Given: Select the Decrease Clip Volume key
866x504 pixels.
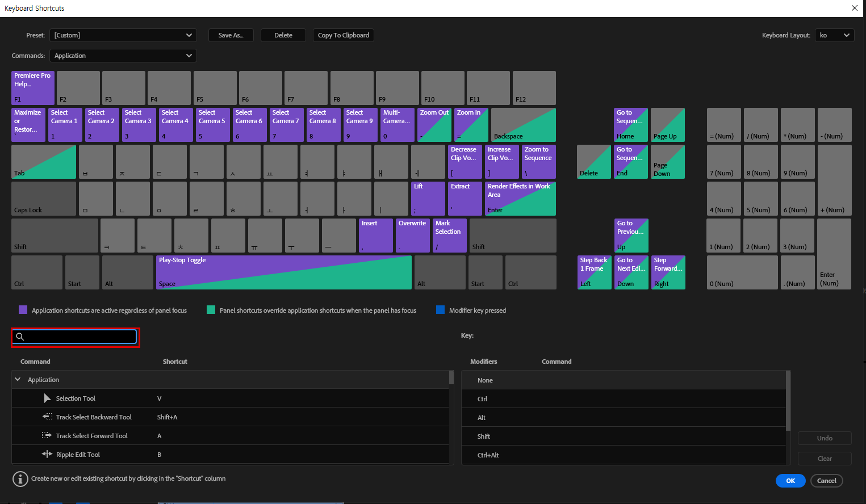Looking at the screenshot, I should point(465,162).
